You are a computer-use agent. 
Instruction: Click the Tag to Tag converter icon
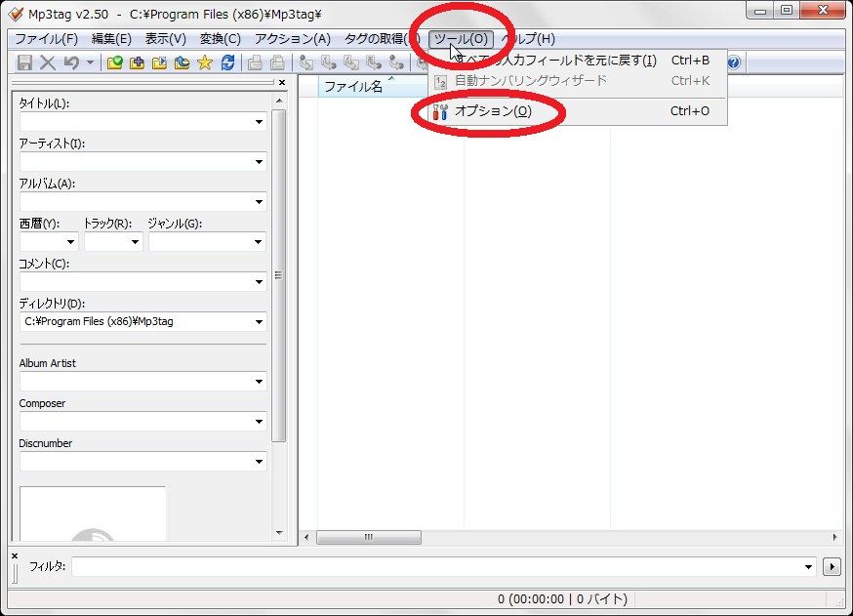tap(396, 63)
